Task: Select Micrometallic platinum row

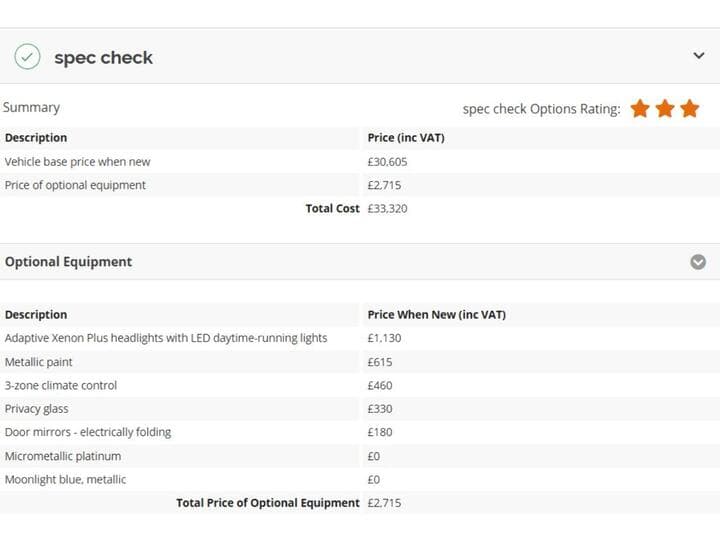Action: 360,456
